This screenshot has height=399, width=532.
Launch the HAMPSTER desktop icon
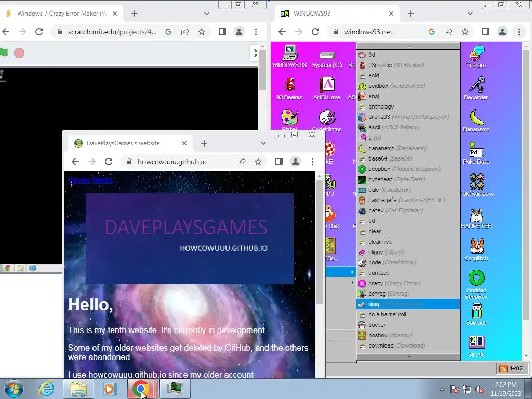tap(476, 217)
